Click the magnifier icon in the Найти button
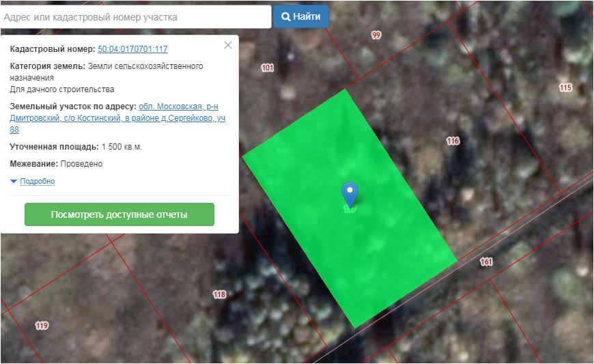The height and width of the screenshot is (364, 594). [286, 16]
